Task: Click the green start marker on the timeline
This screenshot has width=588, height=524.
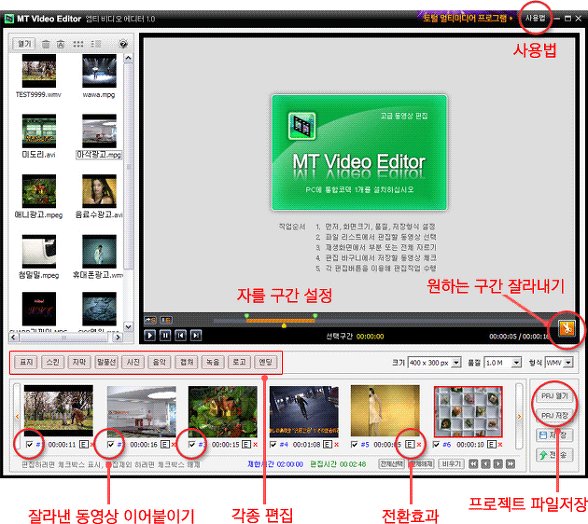Action: click(246, 316)
